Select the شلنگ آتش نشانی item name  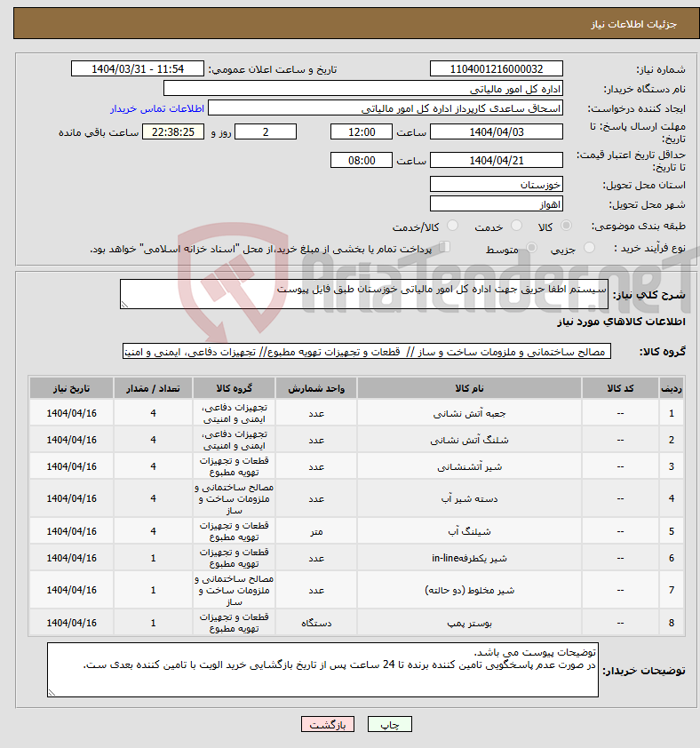[469, 440]
